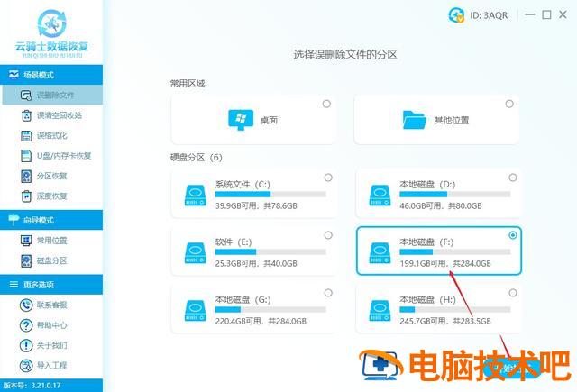Open 误格式化 recovery mode
This screenshot has width=577, height=392.
click(52, 136)
